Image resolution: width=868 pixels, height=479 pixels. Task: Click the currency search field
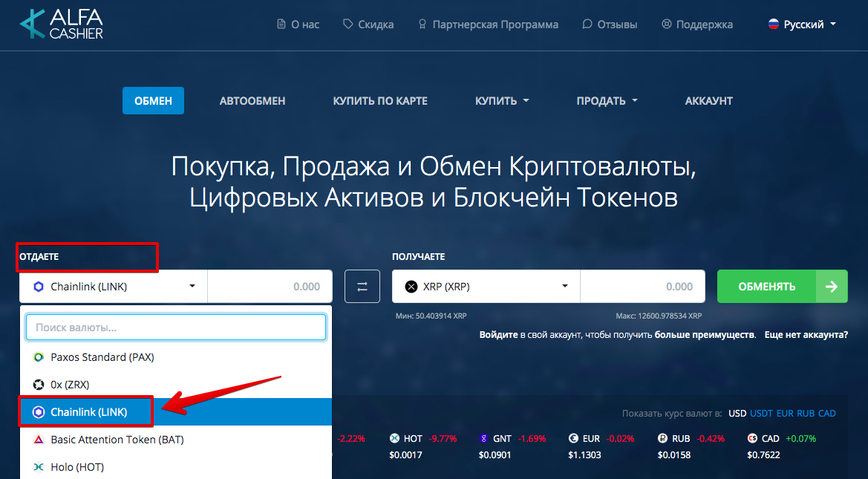(176, 328)
